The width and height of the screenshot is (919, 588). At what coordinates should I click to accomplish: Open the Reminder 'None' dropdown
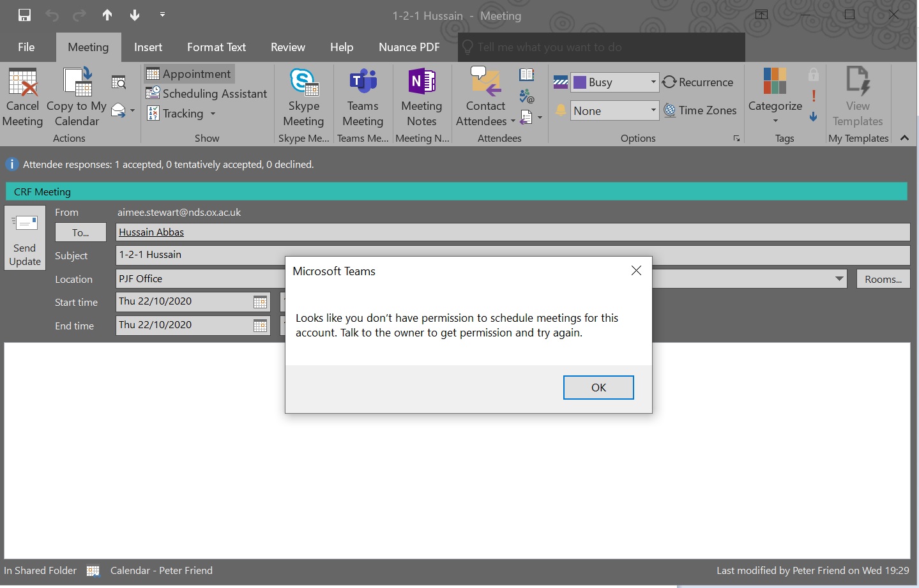(x=614, y=110)
